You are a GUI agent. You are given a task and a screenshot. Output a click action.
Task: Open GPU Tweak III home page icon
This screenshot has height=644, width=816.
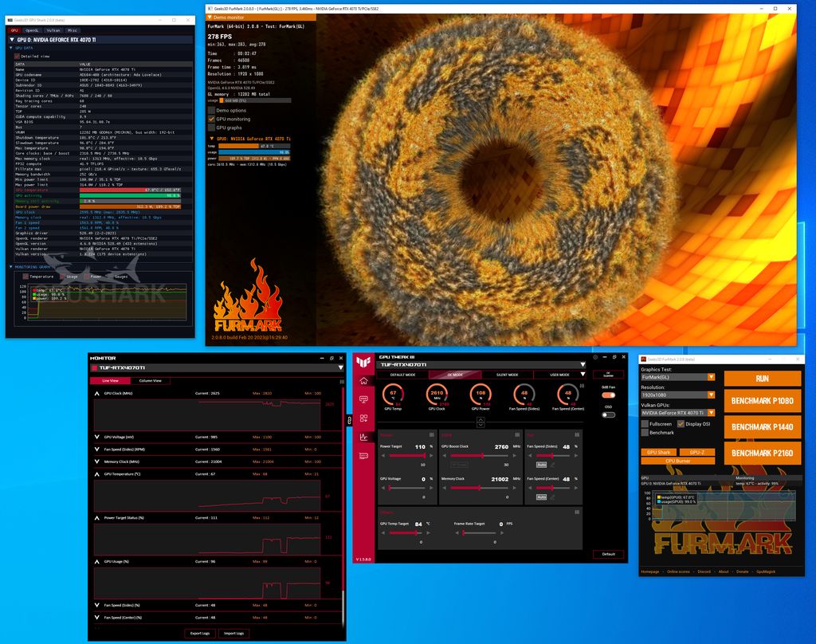pos(363,380)
